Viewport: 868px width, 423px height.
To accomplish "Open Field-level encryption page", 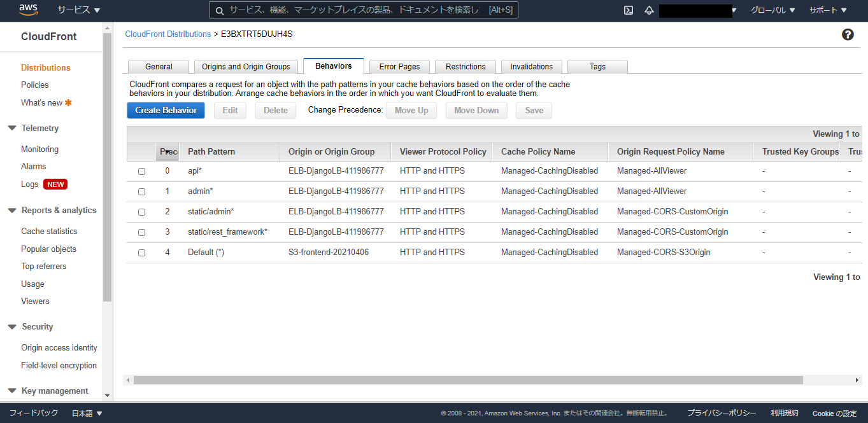I will click(x=59, y=365).
